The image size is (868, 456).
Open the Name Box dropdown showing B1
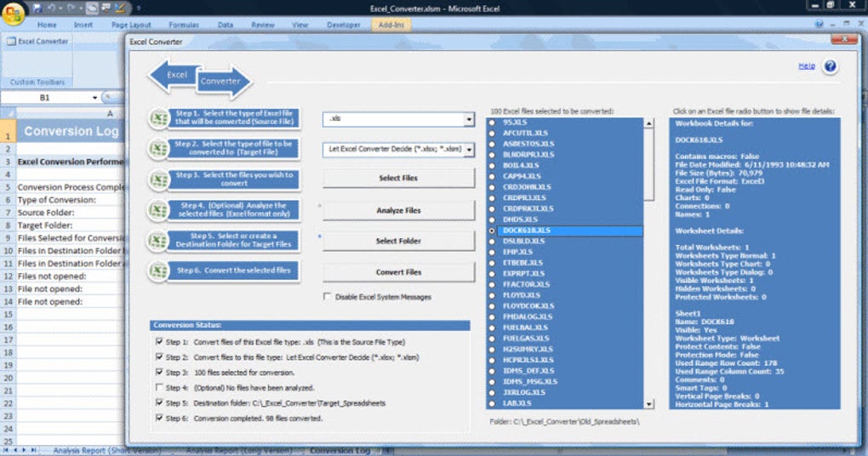94,97
